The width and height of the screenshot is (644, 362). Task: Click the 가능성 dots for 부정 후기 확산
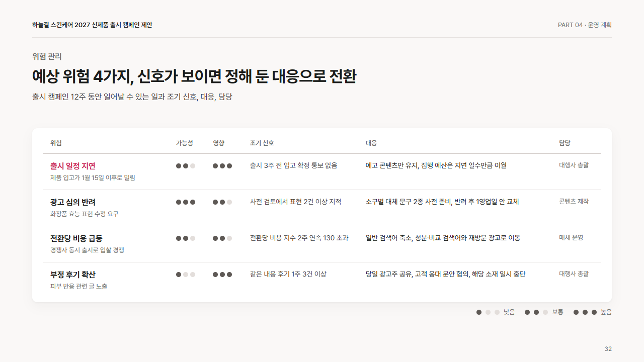tap(186, 275)
